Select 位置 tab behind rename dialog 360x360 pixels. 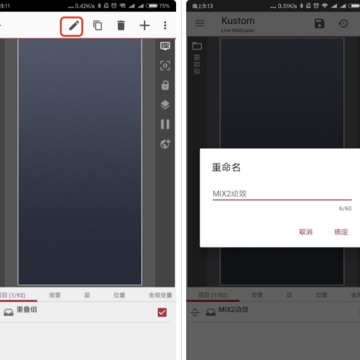pyautogui.click(x=321, y=295)
